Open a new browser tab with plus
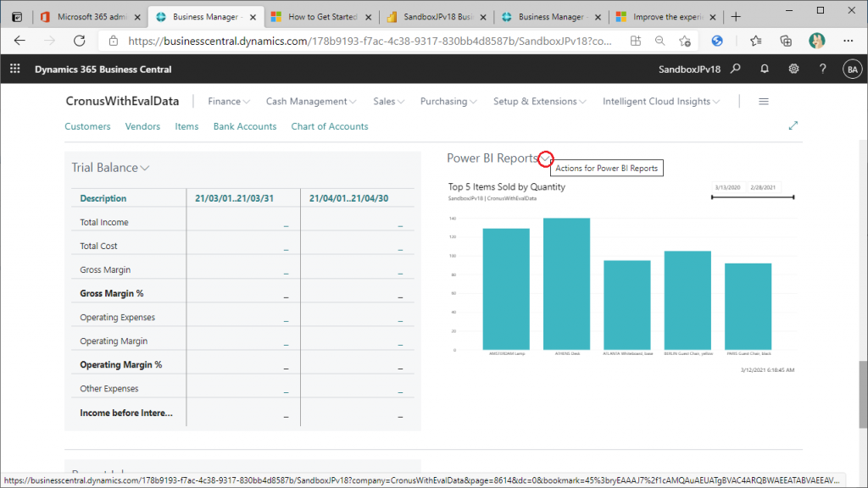 [x=736, y=17]
